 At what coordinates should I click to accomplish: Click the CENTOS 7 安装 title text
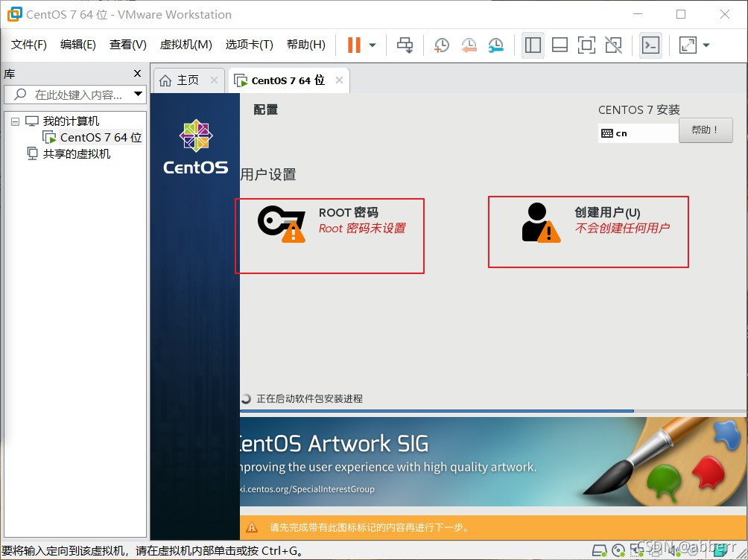pyautogui.click(x=638, y=109)
